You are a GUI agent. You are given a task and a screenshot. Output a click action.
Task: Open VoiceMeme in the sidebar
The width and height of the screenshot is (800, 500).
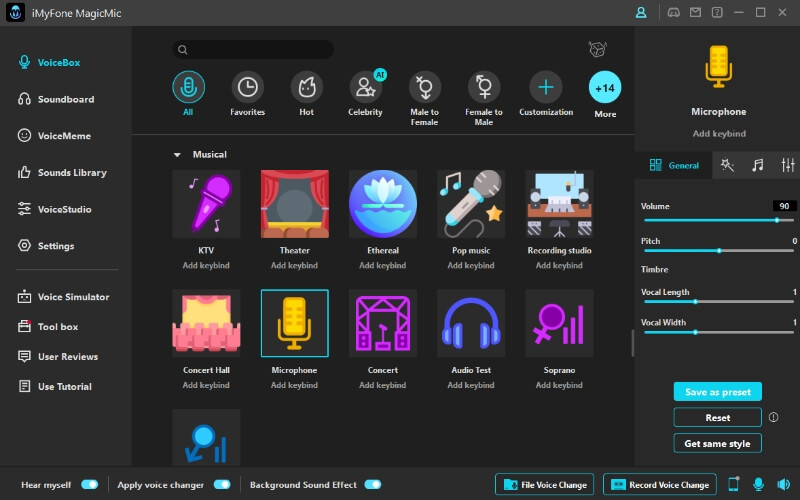[x=55, y=136]
